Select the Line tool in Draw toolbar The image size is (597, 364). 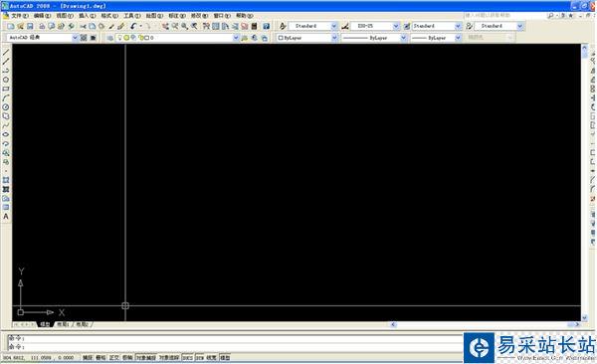(6, 52)
